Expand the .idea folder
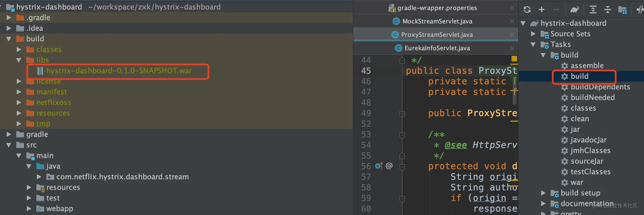The width and height of the screenshot is (644, 215). pos(9,28)
